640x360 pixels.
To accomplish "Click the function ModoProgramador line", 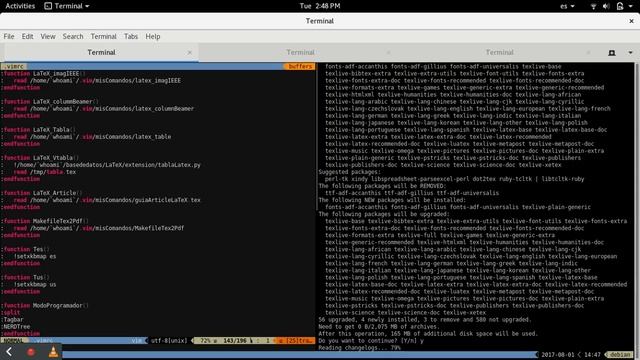I will (45, 306).
